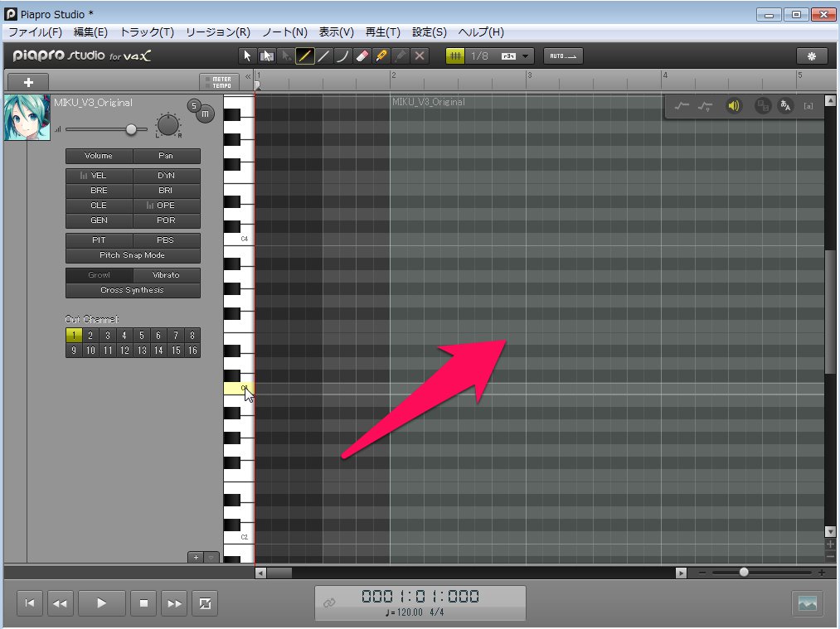Solo the MIKU_V3_Original track
The height and width of the screenshot is (629, 840).
point(194,105)
